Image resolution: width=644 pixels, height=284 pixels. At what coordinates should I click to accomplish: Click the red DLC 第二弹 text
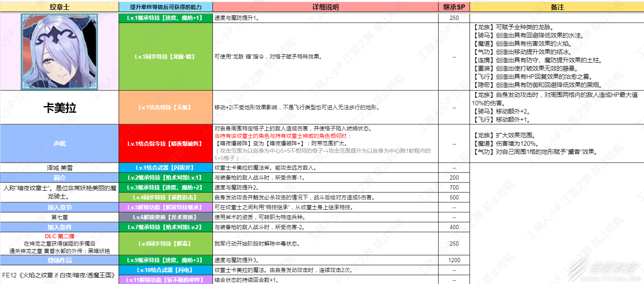(x=60, y=236)
